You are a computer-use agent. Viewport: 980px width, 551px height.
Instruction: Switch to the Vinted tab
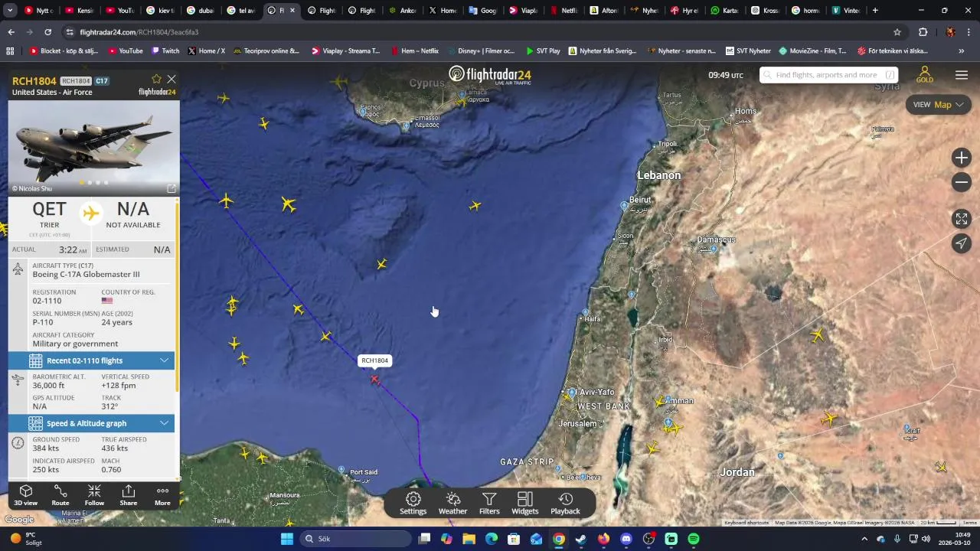pos(845,11)
